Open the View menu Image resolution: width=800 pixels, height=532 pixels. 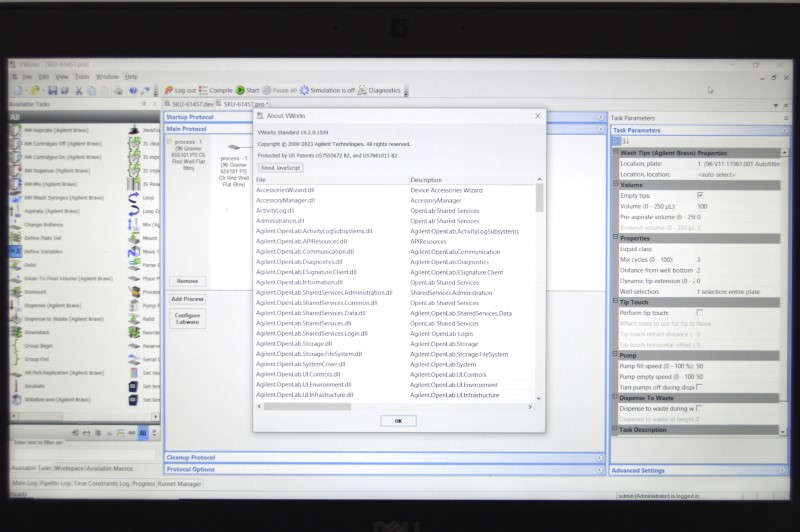click(x=62, y=77)
